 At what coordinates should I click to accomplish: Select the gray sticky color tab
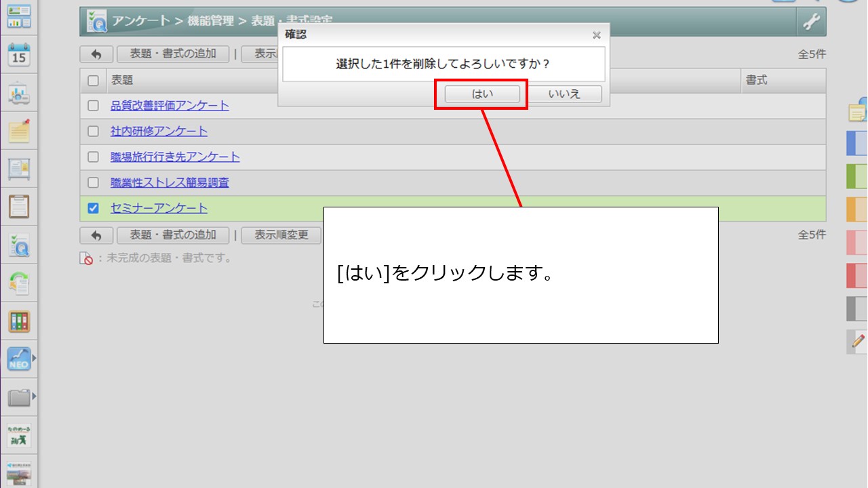pyautogui.click(x=857, y=308)
